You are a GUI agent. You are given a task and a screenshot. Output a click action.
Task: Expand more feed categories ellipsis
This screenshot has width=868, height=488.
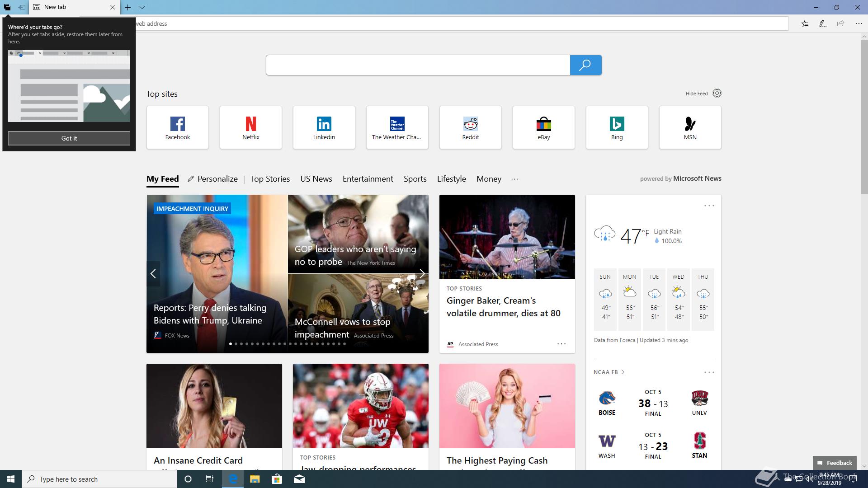coord(514,179)
